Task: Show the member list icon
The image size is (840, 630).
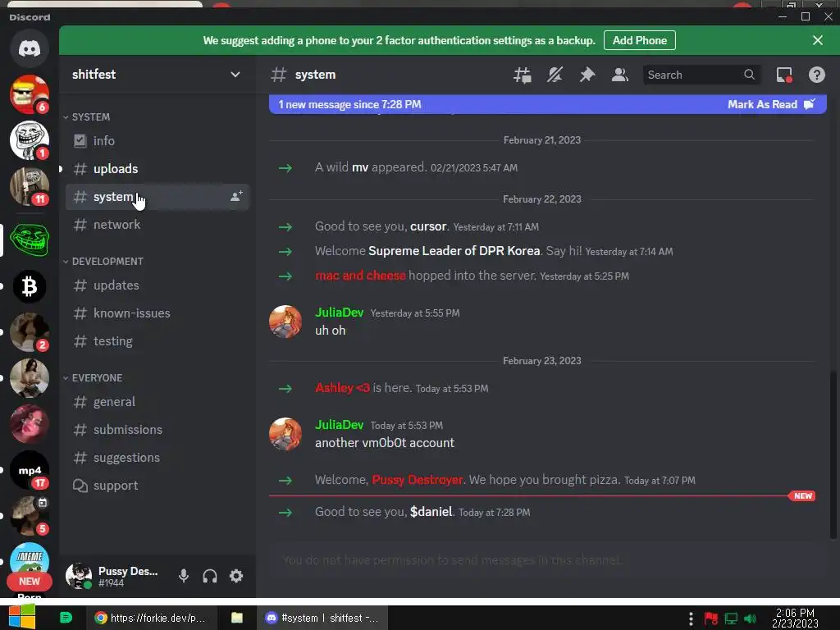Action: tap(620, 75)
